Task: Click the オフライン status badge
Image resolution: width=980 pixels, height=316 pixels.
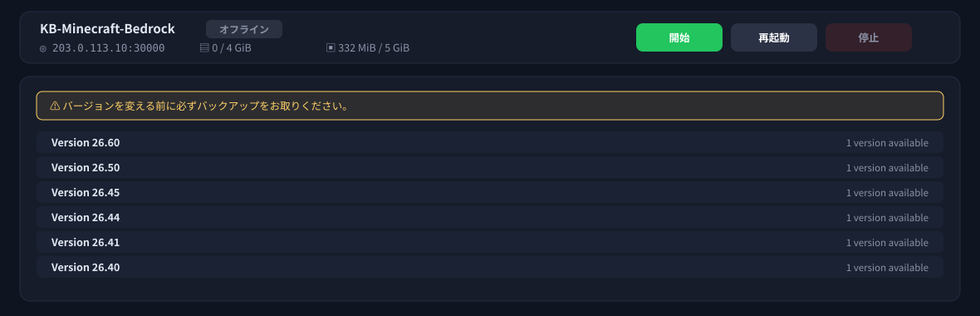Action: tap(243, 29)
